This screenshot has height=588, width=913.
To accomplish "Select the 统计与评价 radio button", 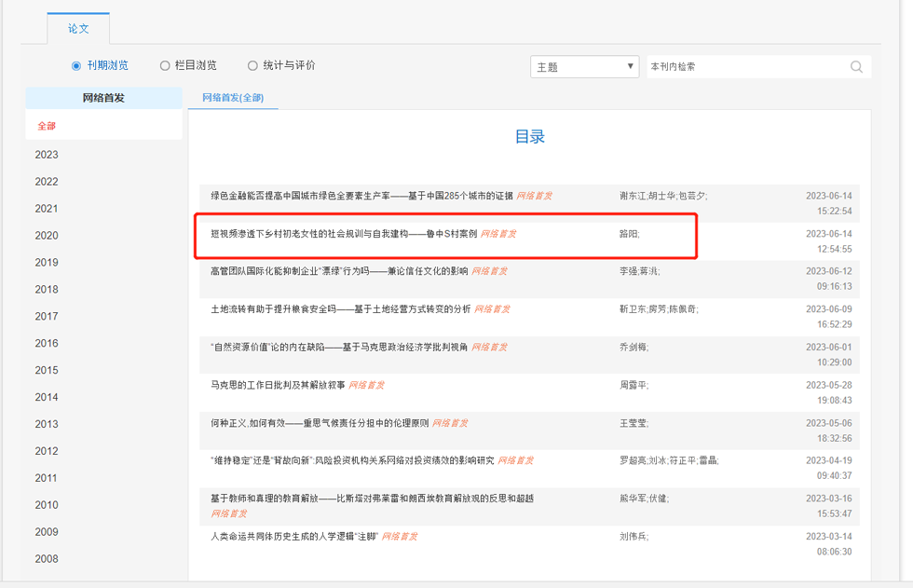I will (x=252, y=66).
